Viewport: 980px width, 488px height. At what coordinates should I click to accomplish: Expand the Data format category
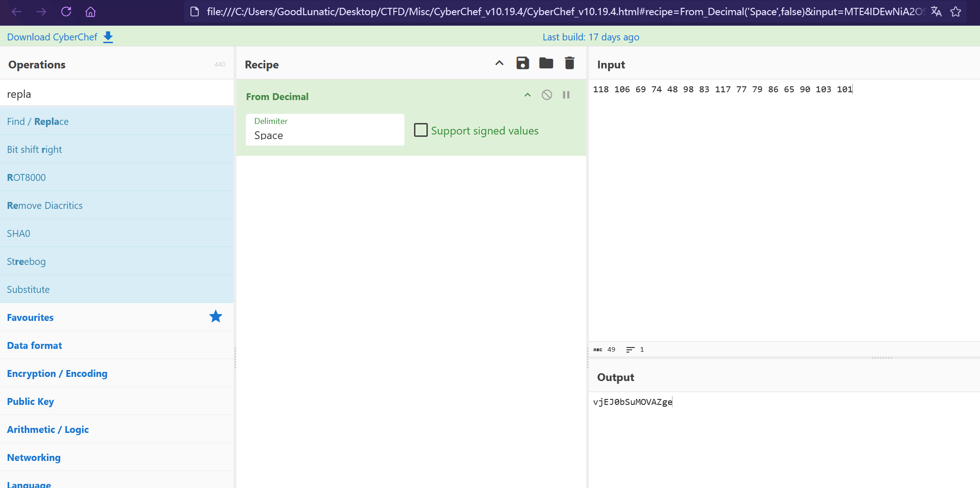pyautogui.click(x=117, y=345)
